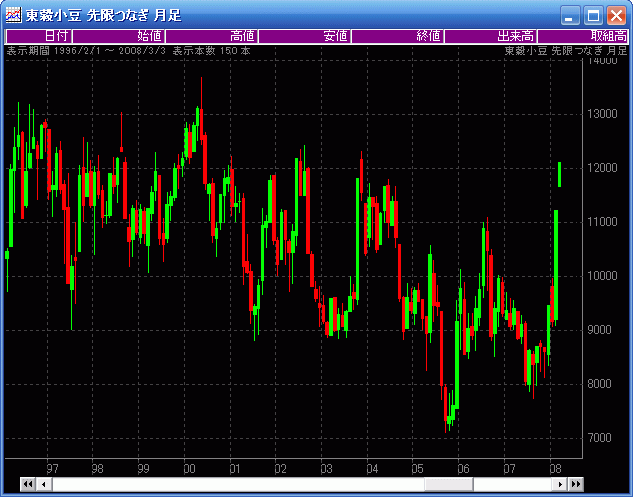Step right with single right arrow
This screenshot has height=497, width=633.
[560, 484]
